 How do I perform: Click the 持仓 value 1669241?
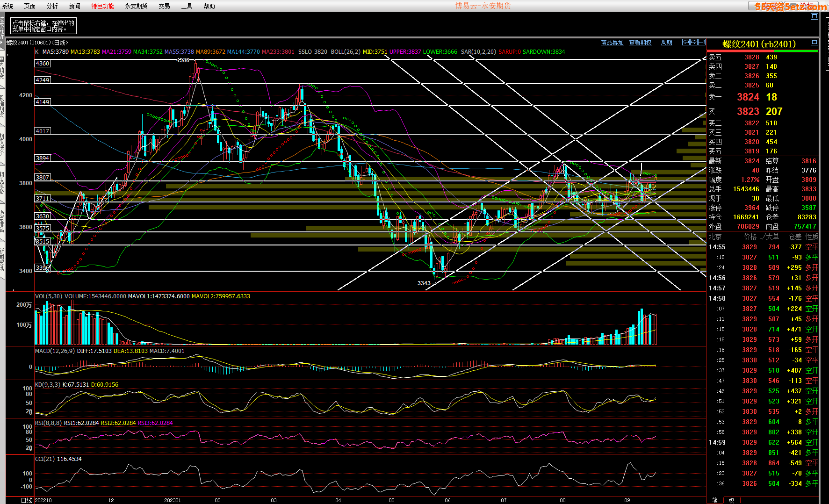pyautogui.click(x=746, y=217)
